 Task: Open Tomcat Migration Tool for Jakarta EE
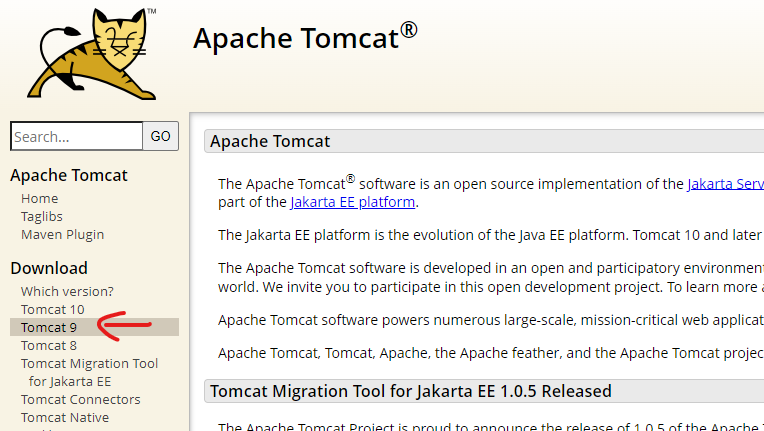(90, 373)
